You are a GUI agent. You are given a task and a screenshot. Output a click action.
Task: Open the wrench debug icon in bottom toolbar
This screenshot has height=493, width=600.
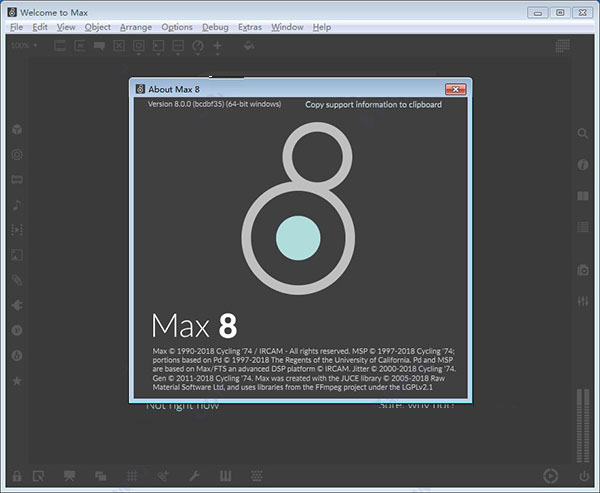tap(194, 476)
